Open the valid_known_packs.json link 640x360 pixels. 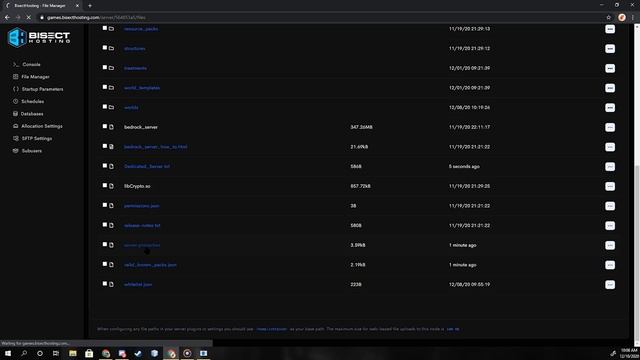point(150,265)
